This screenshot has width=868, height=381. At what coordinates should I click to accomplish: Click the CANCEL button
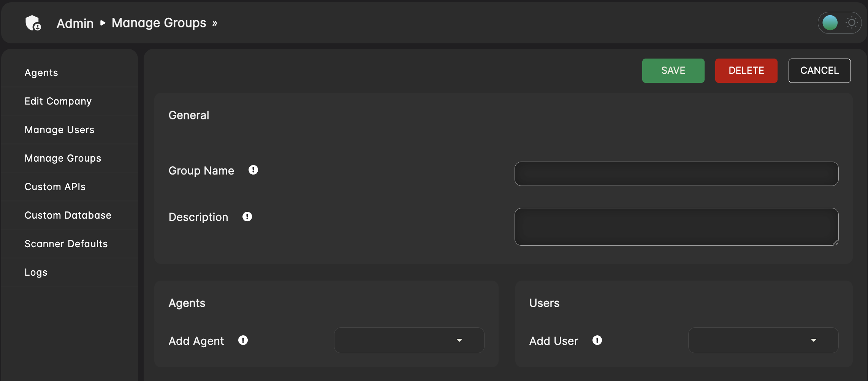click(x=819, y=71)
